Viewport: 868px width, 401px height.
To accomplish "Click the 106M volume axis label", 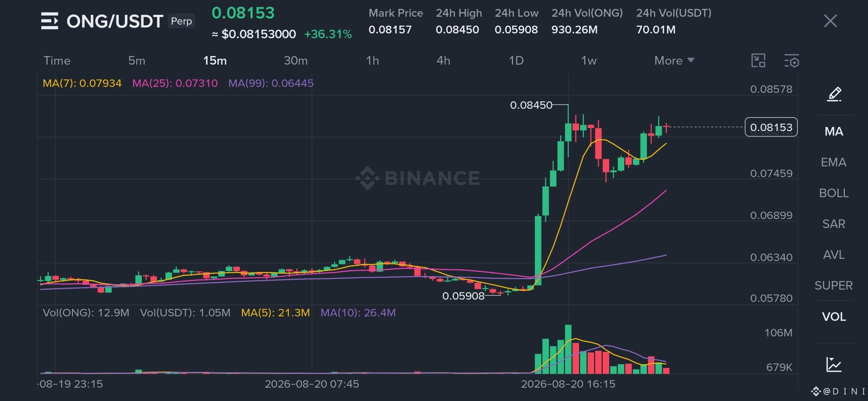I will point(778,333).
